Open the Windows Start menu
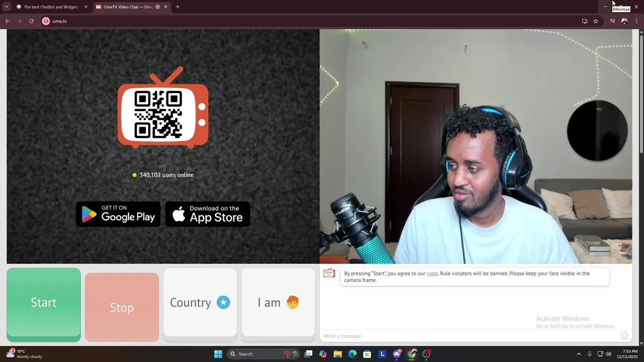The height and width of the screenshot is (362, 644). click(x=218, y=354)
